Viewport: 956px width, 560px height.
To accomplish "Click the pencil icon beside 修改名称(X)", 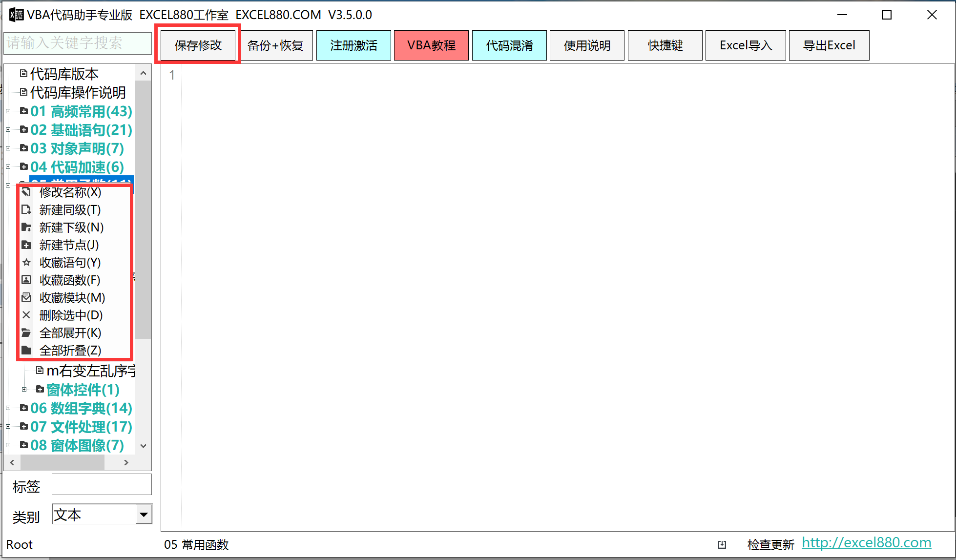I will tap(26, 192).
